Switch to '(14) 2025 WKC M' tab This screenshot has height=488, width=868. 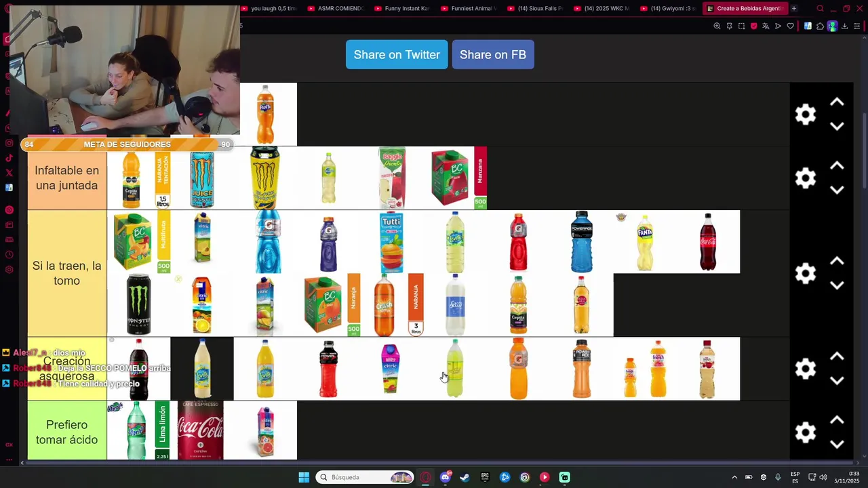coord(601,9)
